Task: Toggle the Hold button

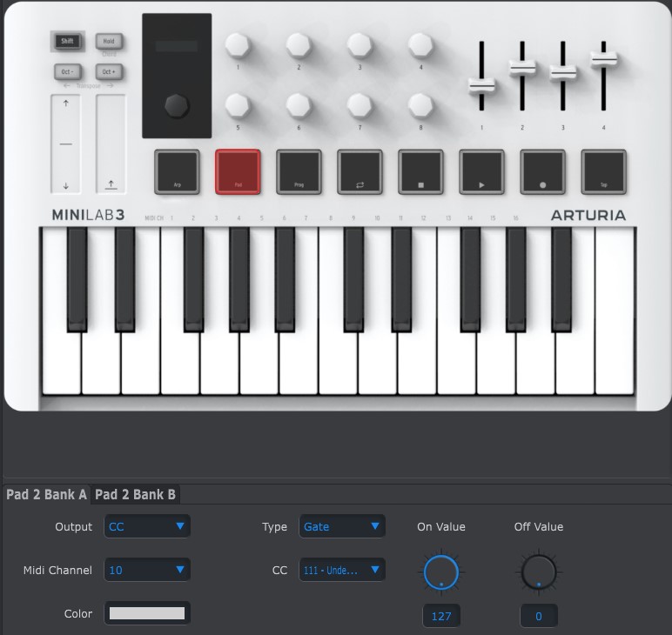Action: coord(109,41)
